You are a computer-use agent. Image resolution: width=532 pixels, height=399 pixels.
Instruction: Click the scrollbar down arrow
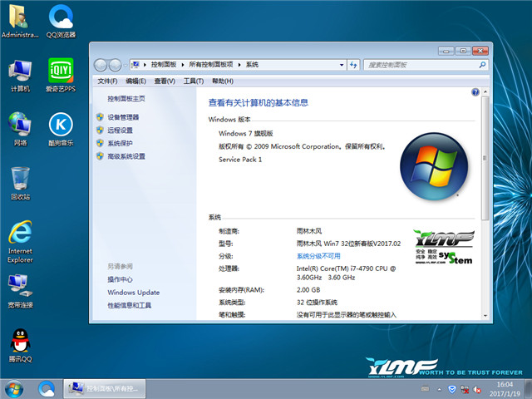[485, 316]
